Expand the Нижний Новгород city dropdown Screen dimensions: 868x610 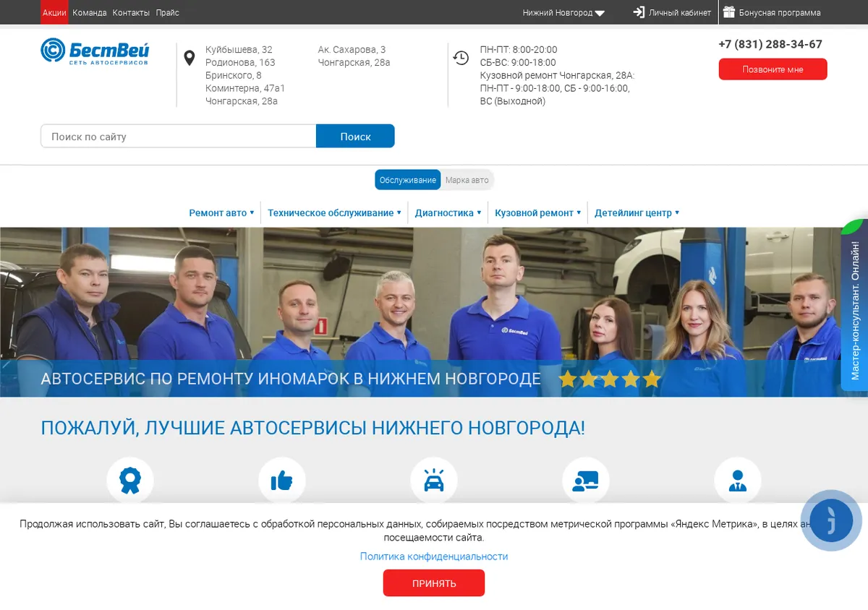tap(563, 13)
